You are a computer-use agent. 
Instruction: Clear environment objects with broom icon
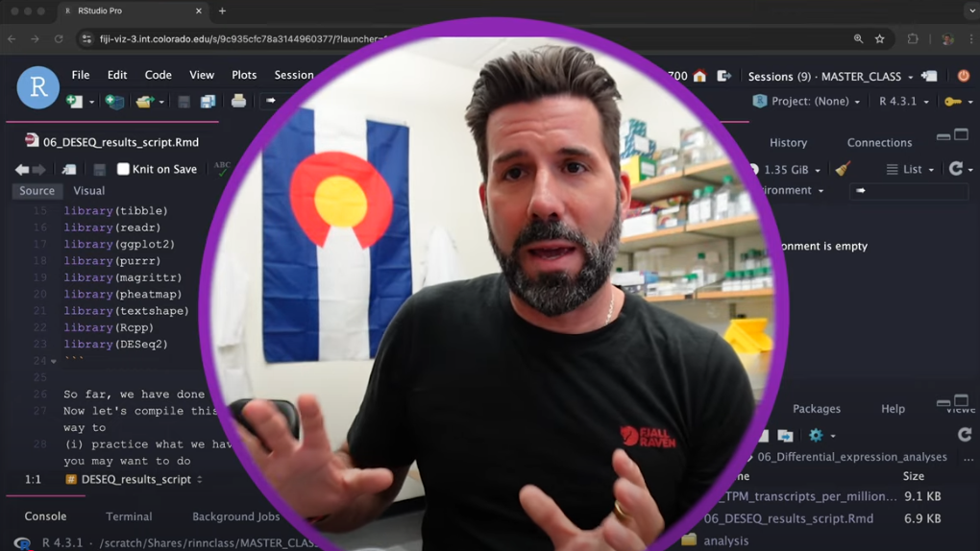(x=843, y=169)
